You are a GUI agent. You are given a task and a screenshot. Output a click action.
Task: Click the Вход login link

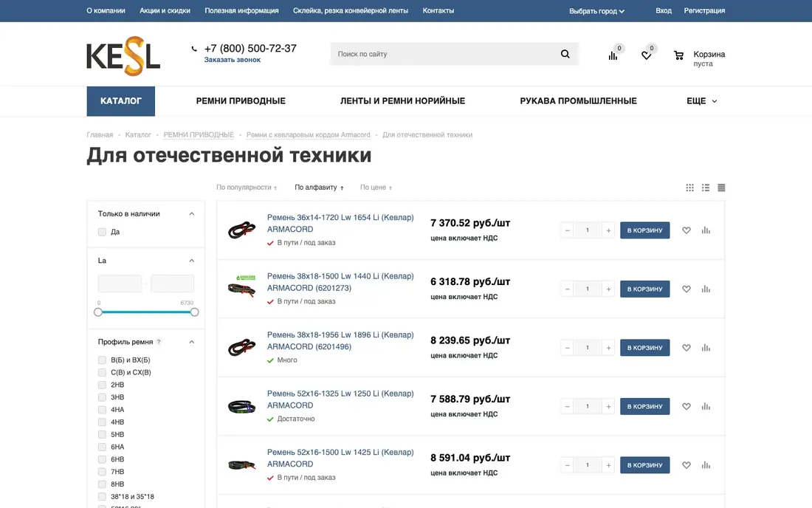pos(664,10)
